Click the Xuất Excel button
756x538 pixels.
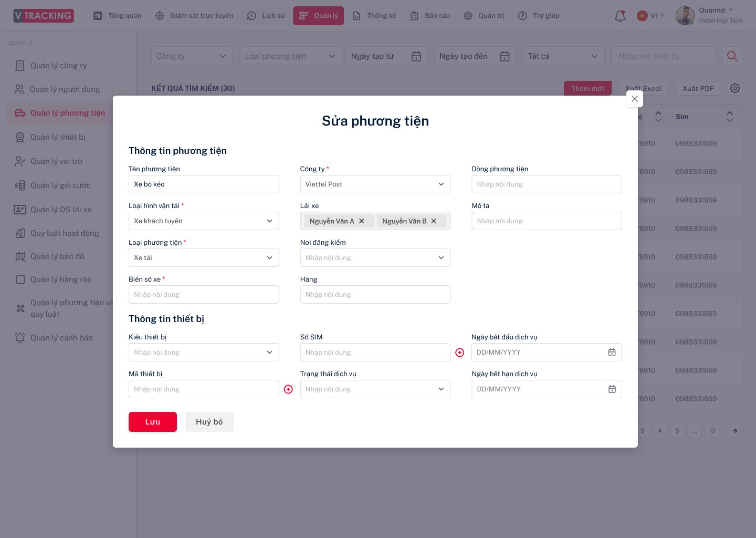(x=643, y=88)
